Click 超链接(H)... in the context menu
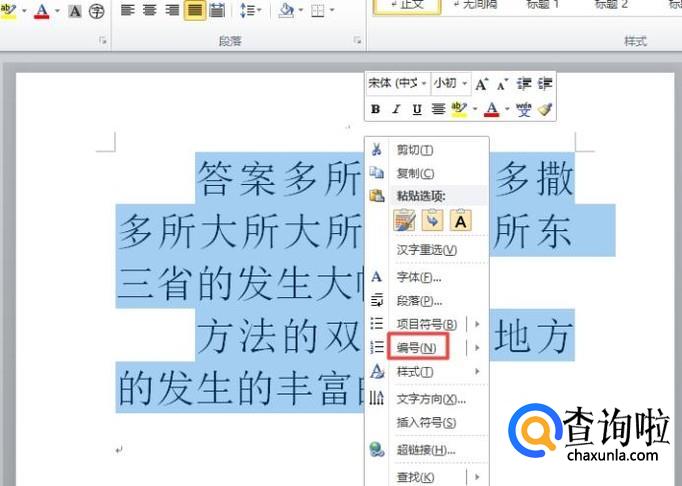 (x=426, y=450)
